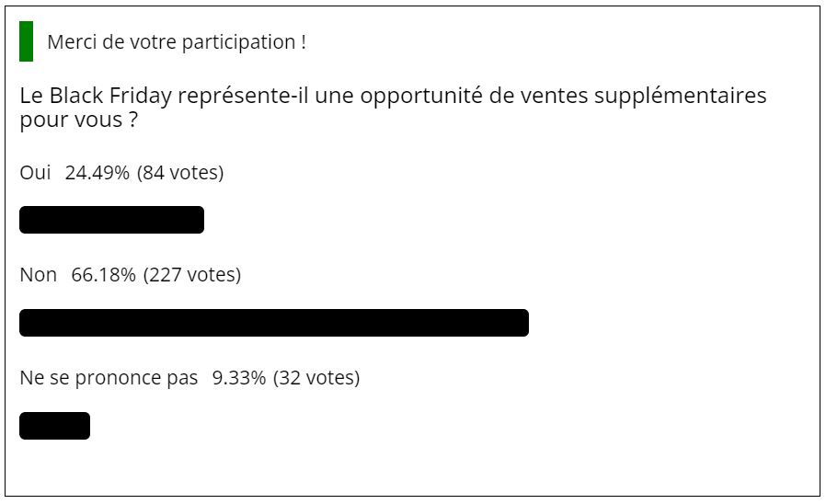826x504 pixels.
Task: Click the 9.33% result percentage
Action: point(239,378)
